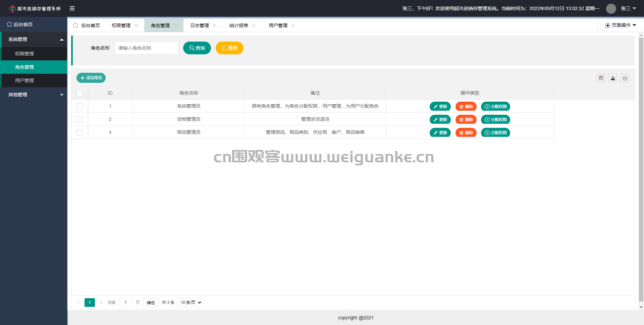Click the 重置 reset button
The width and height of the screenshot is (644, 325).
coord(229,48)
